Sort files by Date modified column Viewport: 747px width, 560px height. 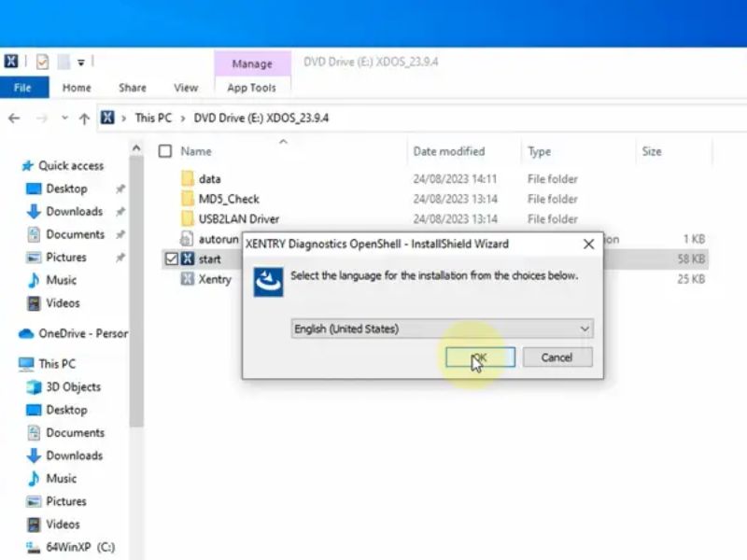[x=448, y=151]
